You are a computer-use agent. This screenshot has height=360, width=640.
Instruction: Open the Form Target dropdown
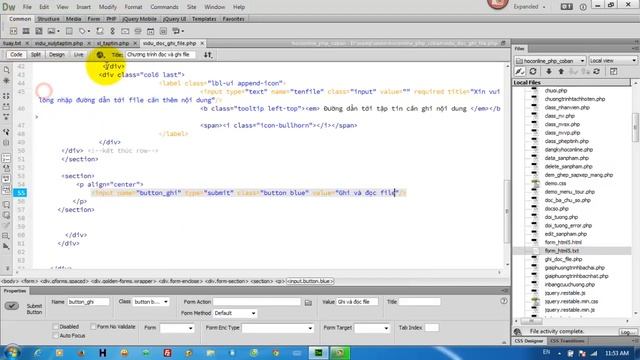tap(371, 328)
